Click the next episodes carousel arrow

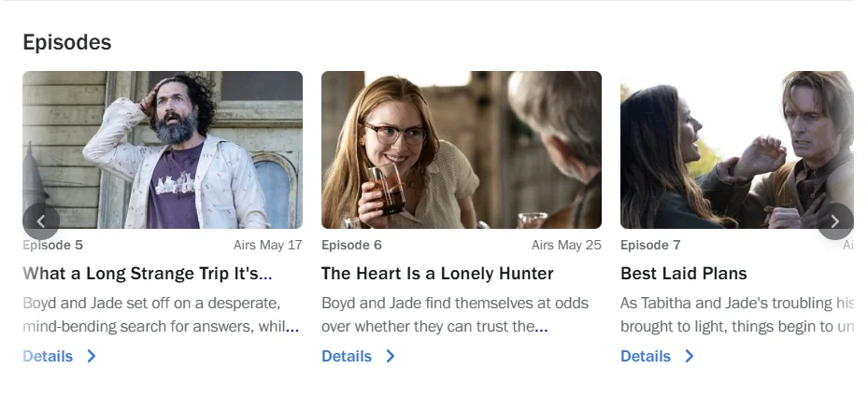pos(834,221)
